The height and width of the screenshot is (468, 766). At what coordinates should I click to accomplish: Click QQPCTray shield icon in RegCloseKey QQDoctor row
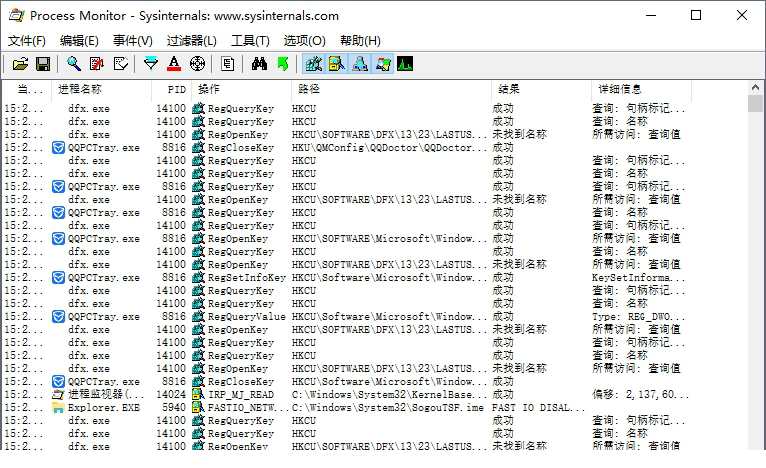(58, 148)
